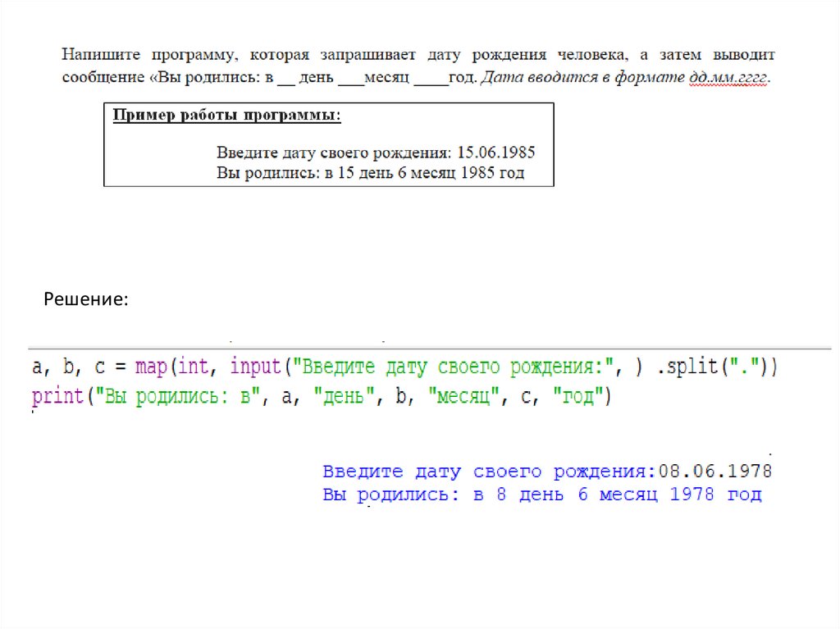Image resolution: width=840 pixels, height=629 pixels.
Task: Click the blue output '1978 год' text
Action: tap(715, 495)
